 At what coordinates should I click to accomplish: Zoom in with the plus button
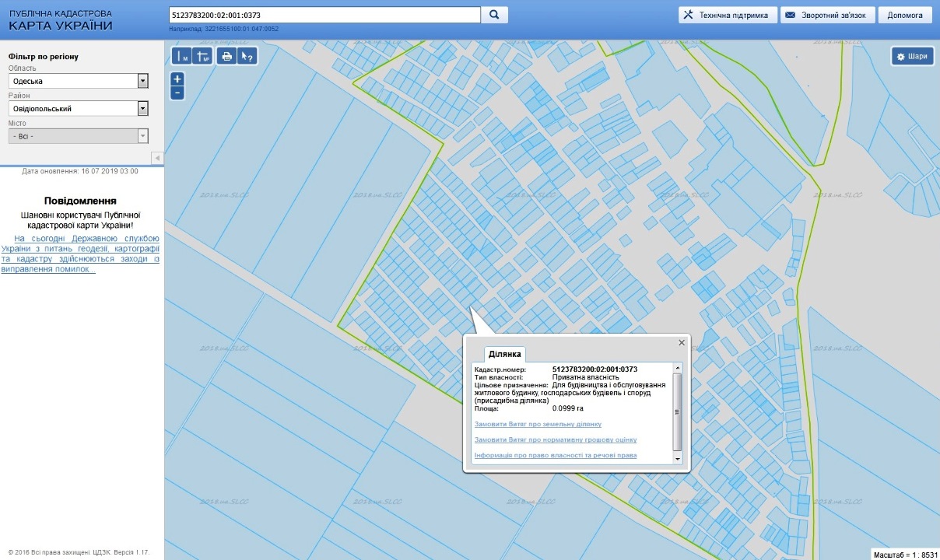[x=177, y=79]
